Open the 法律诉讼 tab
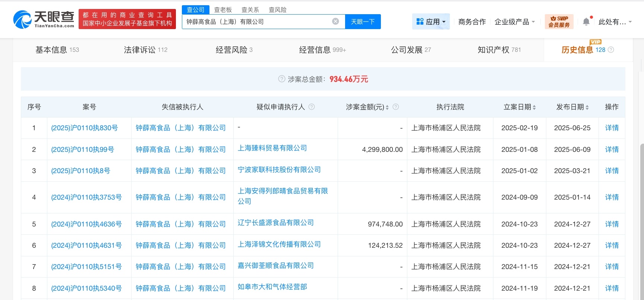This screenshot has width=644, height=300. (x=146, y=50)
